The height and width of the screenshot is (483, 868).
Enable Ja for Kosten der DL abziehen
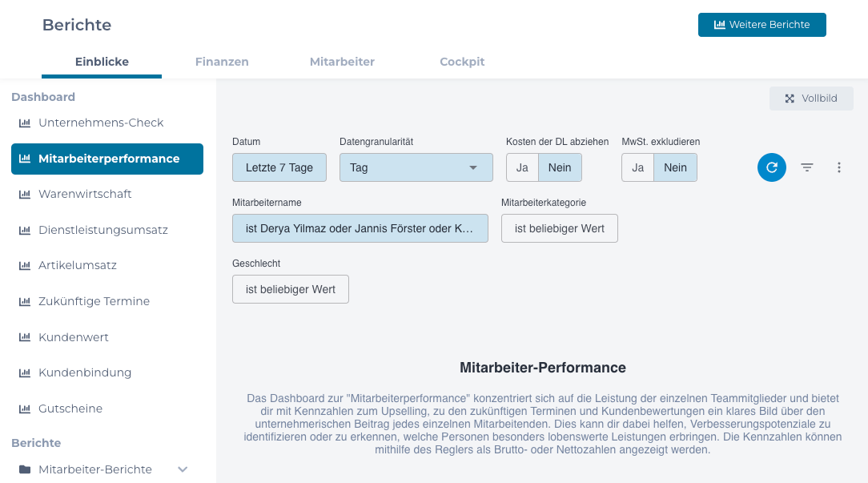click(521, 167)
